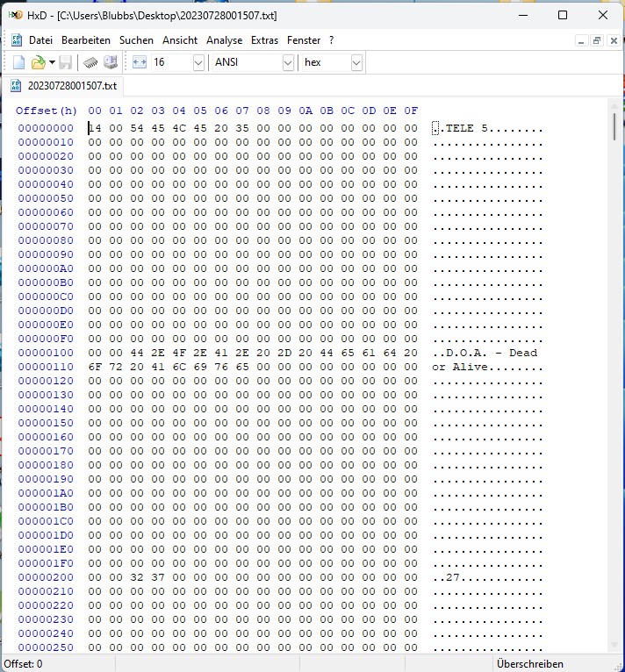This screenshot has height=672, width=625.
Task: Restore the inner document window
Action: (597, 40)
